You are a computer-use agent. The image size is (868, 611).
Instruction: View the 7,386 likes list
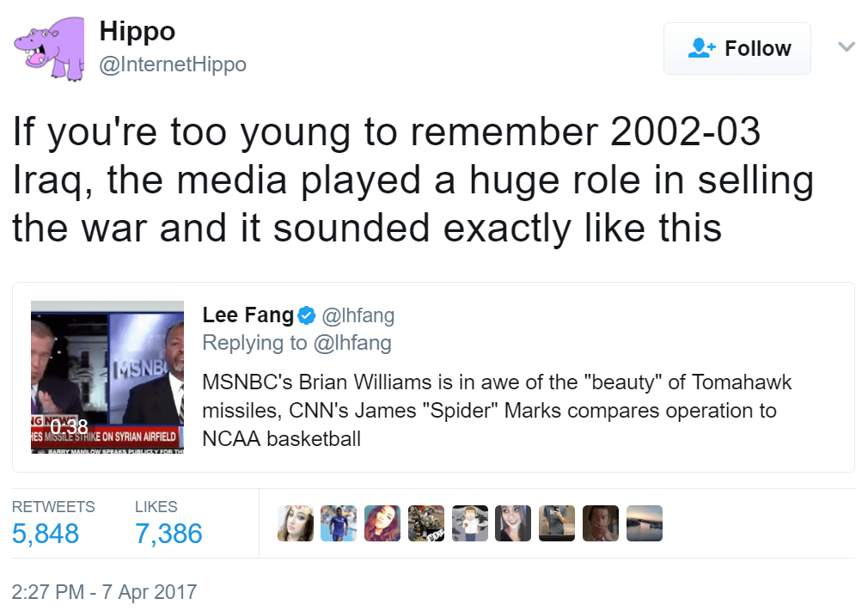click(x=168, y=533)
